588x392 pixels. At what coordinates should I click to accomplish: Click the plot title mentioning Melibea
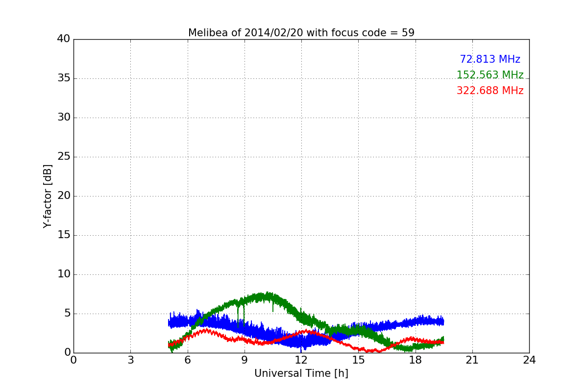pos(301,33)
